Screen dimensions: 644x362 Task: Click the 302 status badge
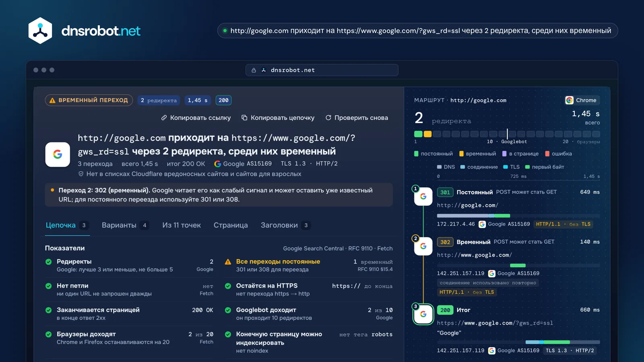pyautogui.click(x=445, y=242)
